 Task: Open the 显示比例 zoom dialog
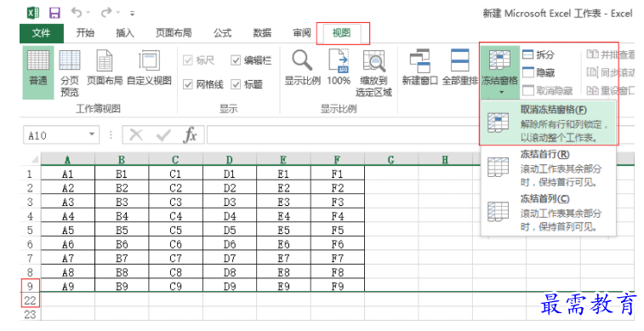(x=302, y=68)
